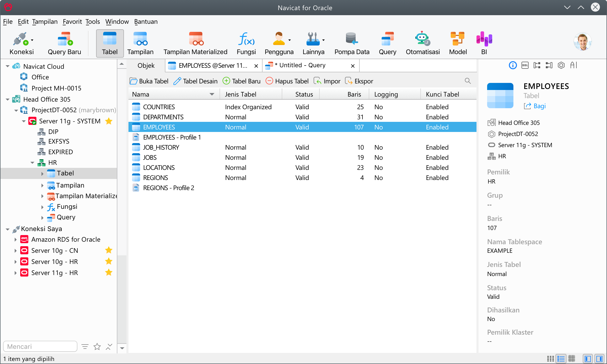The width and height of the screenshot is (607, 364).
Task: Switch to detail grid view in status bar
Action: (x=572, y=359)
